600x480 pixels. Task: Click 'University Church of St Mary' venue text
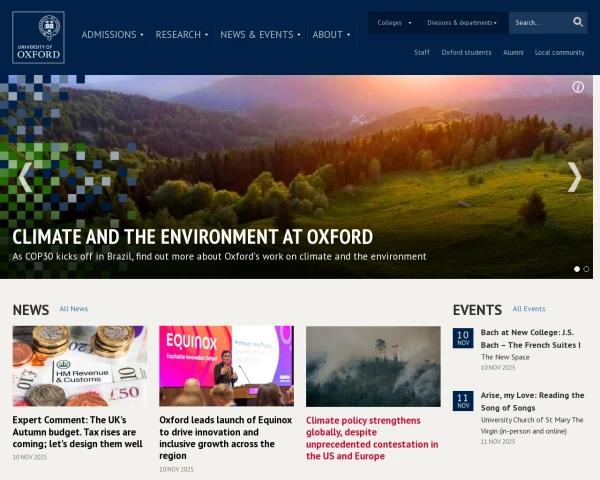tap(532, 425)
